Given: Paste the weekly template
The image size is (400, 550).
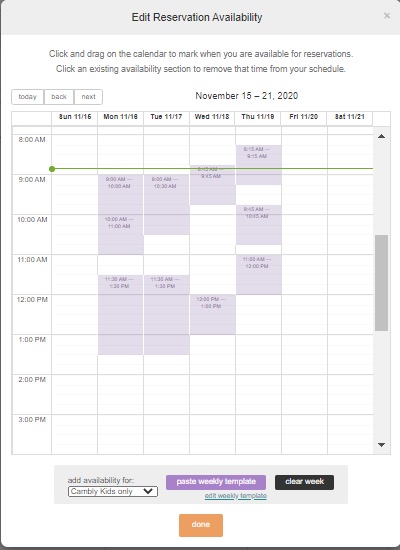Looking at the screenshot, I should (x=216, y=482).
